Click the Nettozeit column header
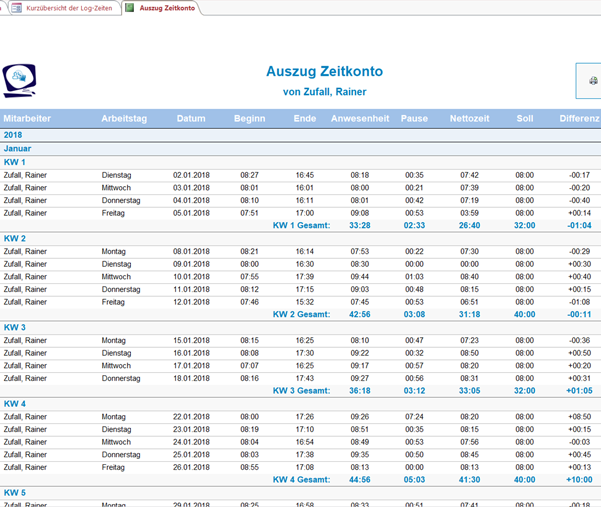The width and height of the screenshot is (601, 507). (x=470, y=118)
